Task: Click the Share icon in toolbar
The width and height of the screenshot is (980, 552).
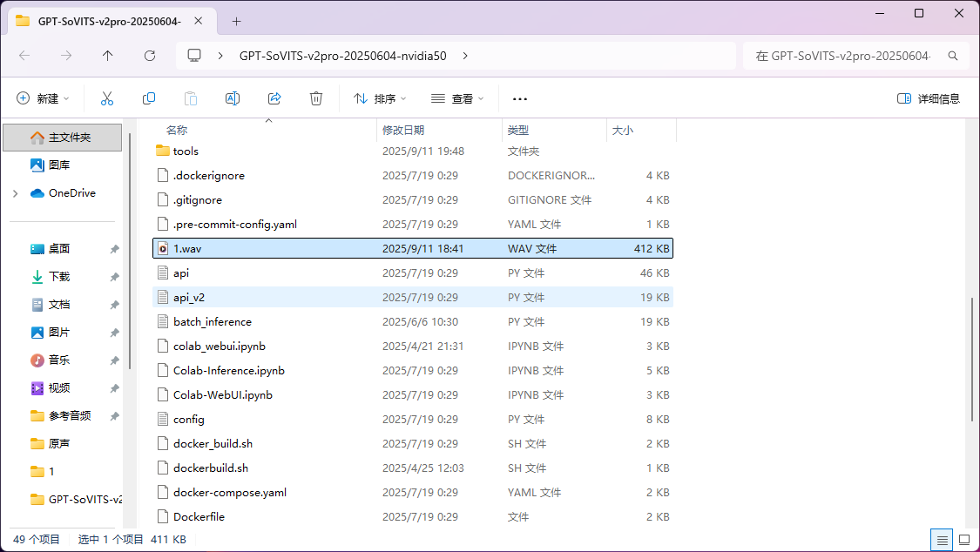Action: (x=274, y=98)
